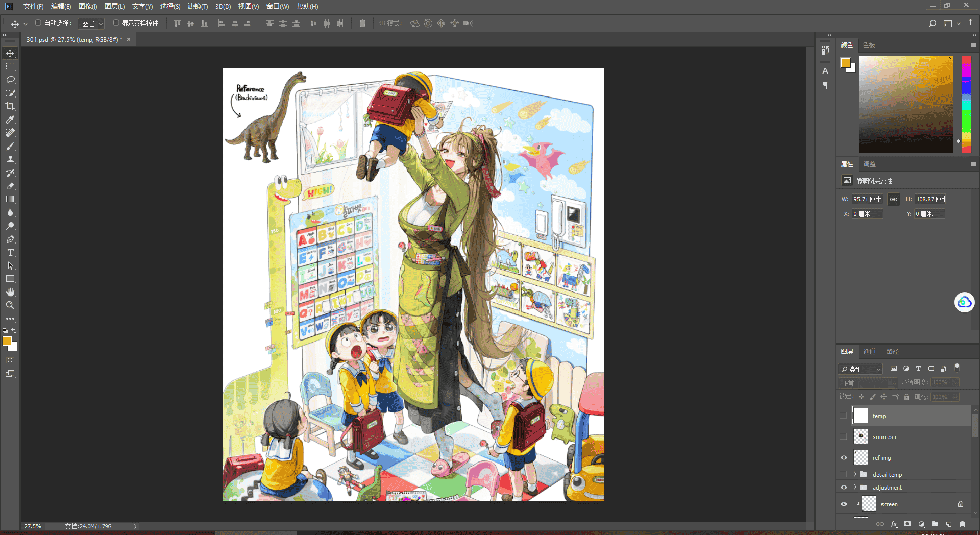The height and width of the screenshot is (535, 980).
Task: Hide the adjustment group
Action: (843, 488)
